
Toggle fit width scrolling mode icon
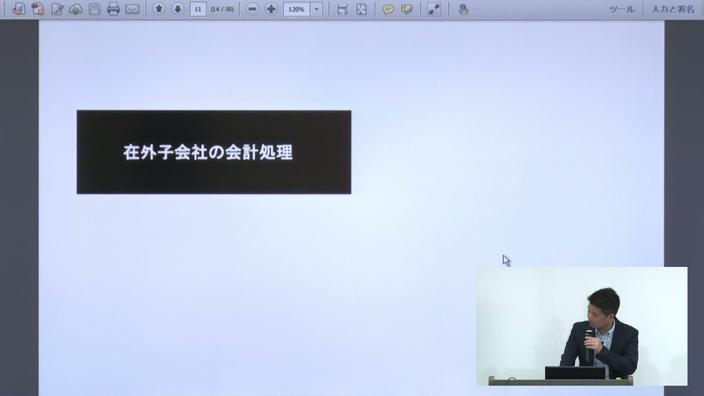[x=342, y=9]
